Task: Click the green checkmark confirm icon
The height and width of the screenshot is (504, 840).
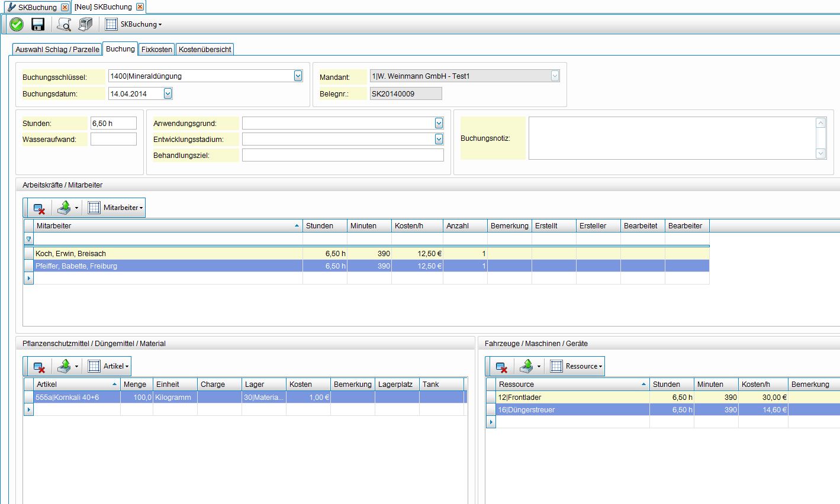Action: pyautogui.click(x=17, y=24)
